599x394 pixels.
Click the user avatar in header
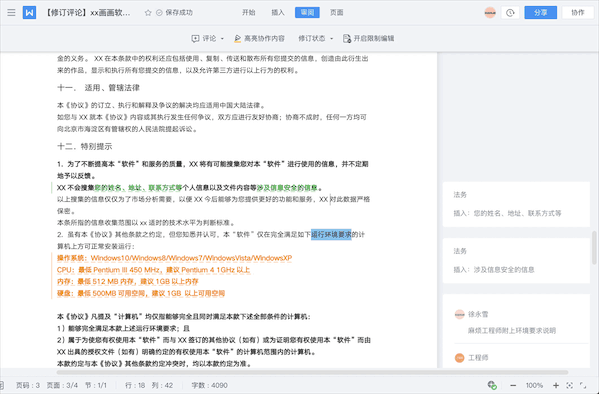(490, 13)
